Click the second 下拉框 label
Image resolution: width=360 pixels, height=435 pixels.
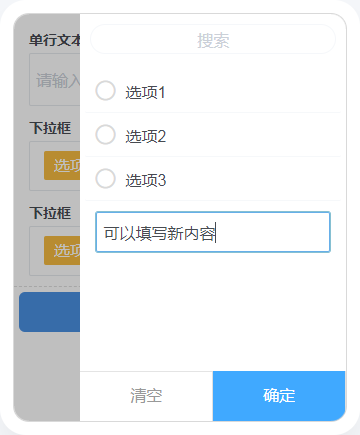(50, 213)
